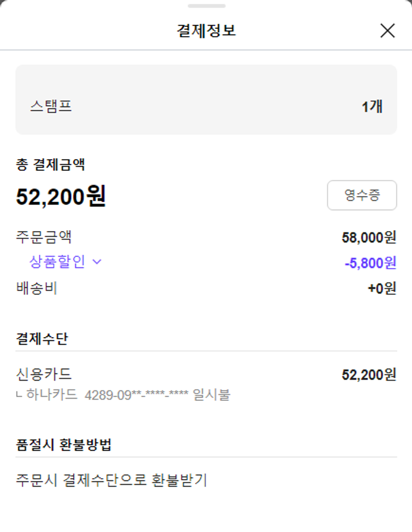Viewport: 412px width, 532px height.
Task: Click the drag handle at the sheet top
Action: tap(206, 6)
